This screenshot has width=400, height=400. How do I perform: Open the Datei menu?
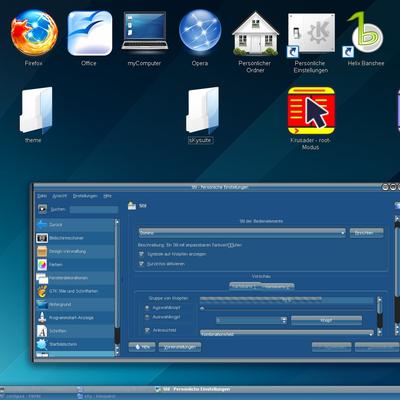tap(42, 196)
